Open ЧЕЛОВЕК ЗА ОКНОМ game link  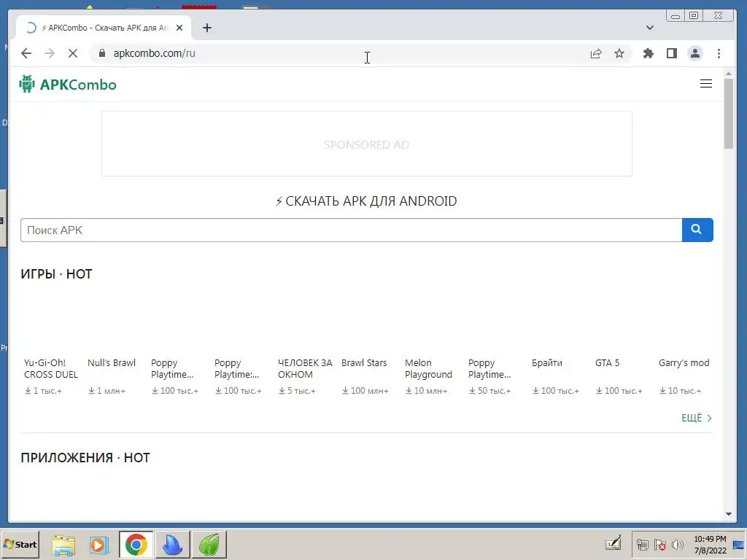(305, 368)
